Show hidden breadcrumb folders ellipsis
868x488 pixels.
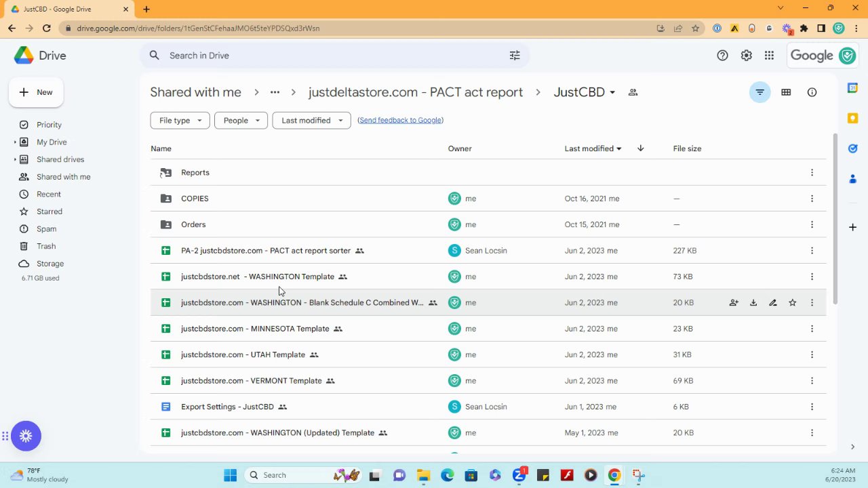275,92
